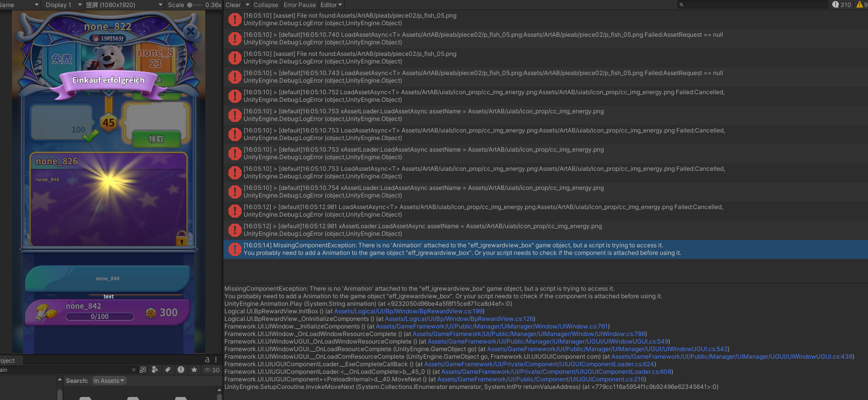The image size is (868, 400).
Task: Toggle the Project panel lock icon
Action: [207, 360]
